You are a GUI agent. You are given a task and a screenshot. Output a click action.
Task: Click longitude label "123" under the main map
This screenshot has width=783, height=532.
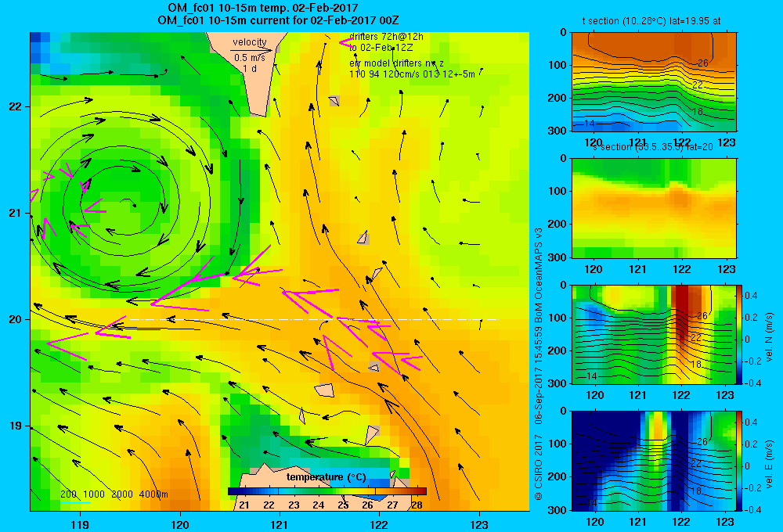479,524
